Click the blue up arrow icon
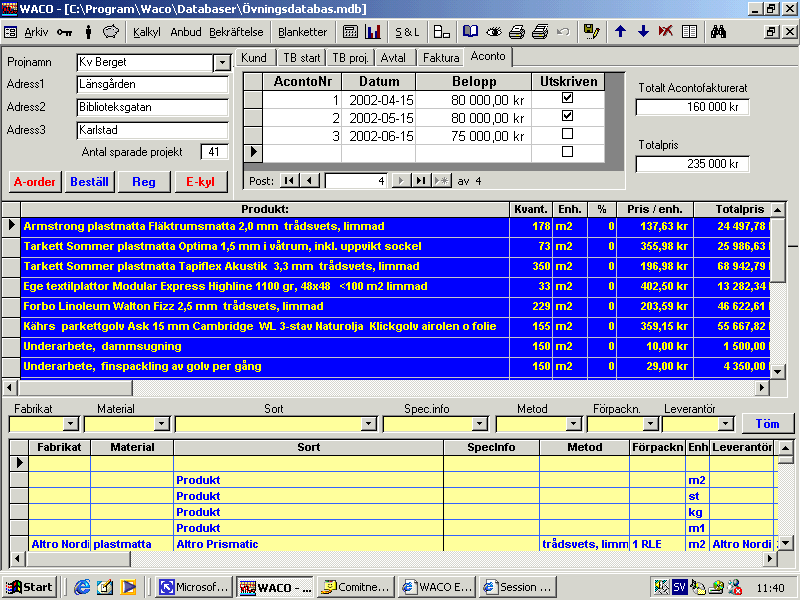The image size is (800, 600). pos(620,32)
